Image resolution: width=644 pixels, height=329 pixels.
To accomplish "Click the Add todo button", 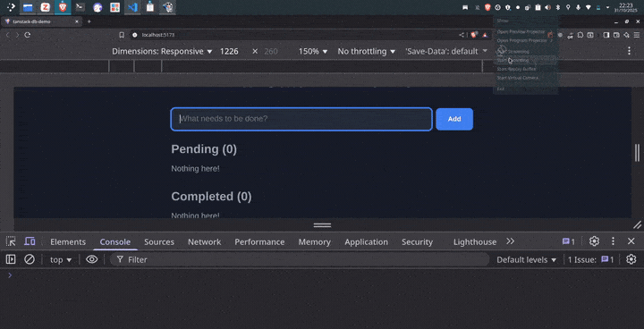I will tap(454, 119).
